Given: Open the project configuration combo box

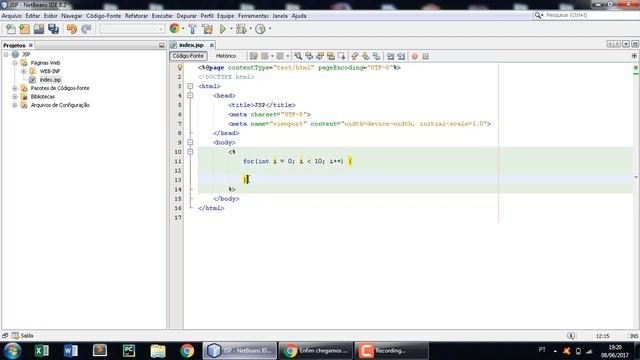Looking at the screenshot, I should 132,29.
